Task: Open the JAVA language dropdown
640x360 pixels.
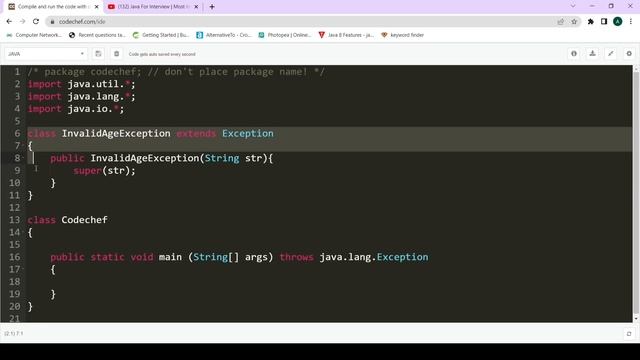Action: click(46, 54)
